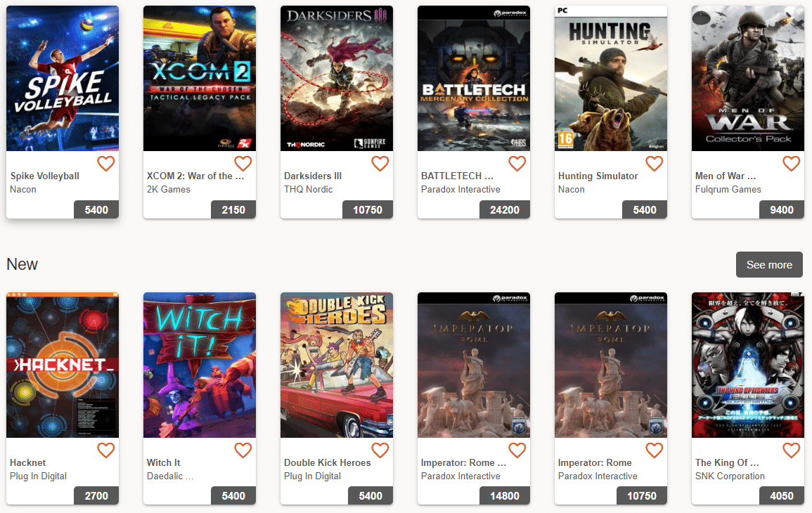
Task: Add Darksiders III to wishlist heart
Action: (x=380, y=164)
